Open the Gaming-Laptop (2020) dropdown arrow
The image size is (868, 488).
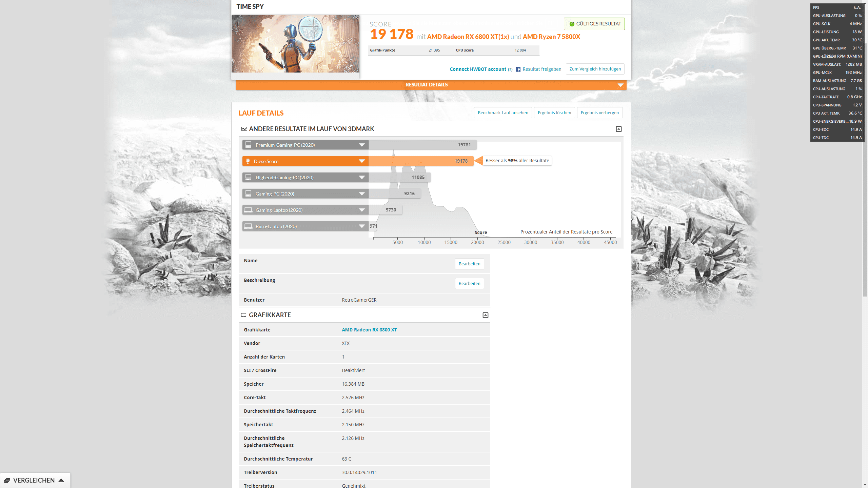362,210
